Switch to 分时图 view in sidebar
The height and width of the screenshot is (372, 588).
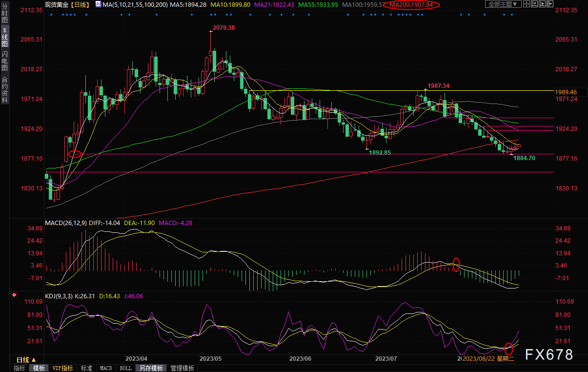[x=5, y=13]
